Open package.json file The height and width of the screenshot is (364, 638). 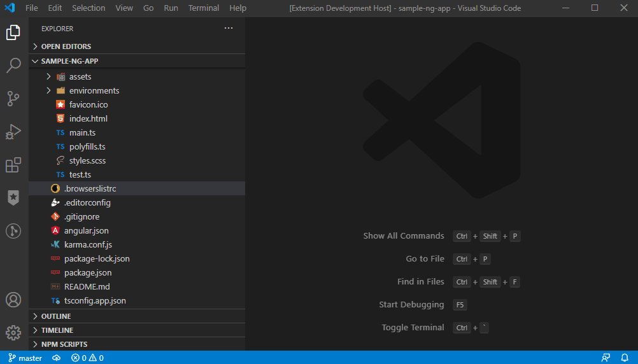(137, 273)
